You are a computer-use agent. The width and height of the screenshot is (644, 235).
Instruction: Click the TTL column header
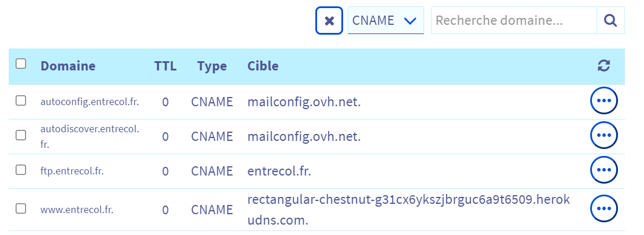pos(165,66)
